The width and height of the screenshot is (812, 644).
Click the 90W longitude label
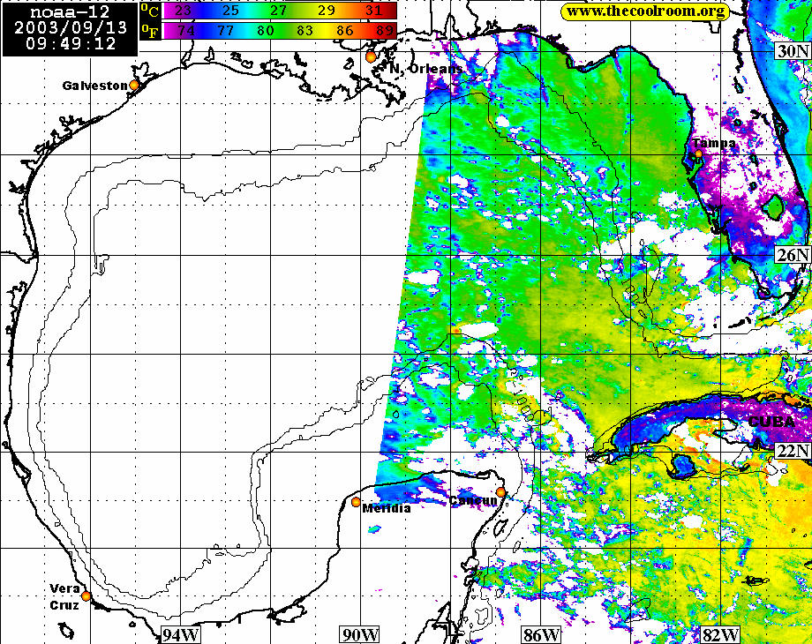360,634
